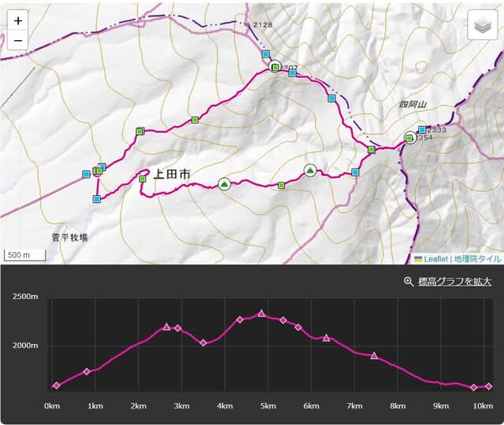
Task: Click the magnifier icon beside 標高グラフを拡大
Action: pos(408,282)
